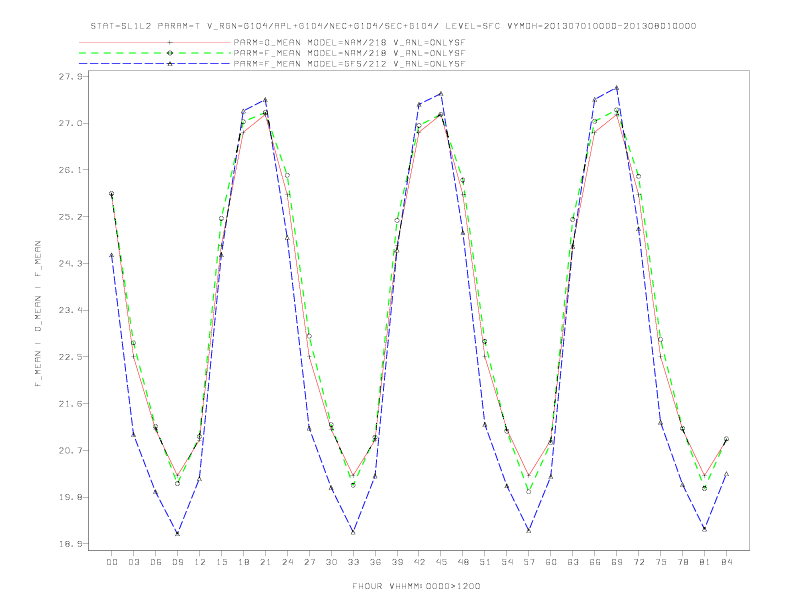Click x-axis forecast hour label 18
Screen dimensions: 792x612
coord(243,562)
